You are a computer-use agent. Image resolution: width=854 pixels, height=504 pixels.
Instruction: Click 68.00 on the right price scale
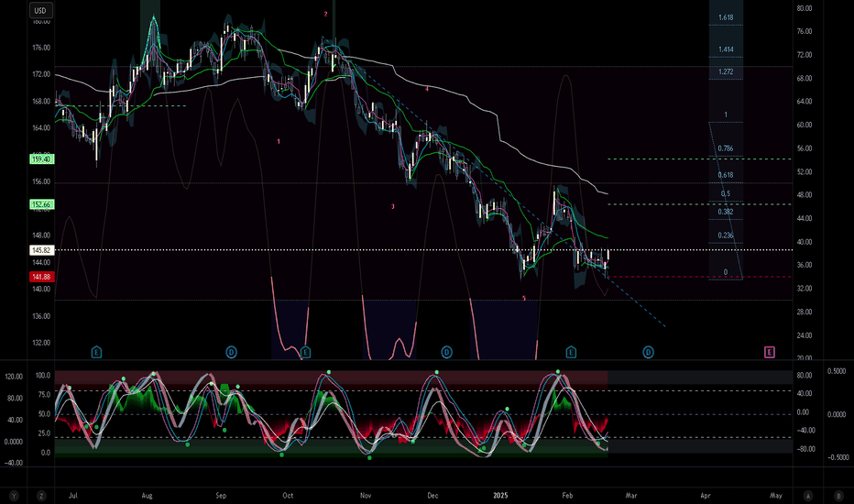tap(805, 79)
